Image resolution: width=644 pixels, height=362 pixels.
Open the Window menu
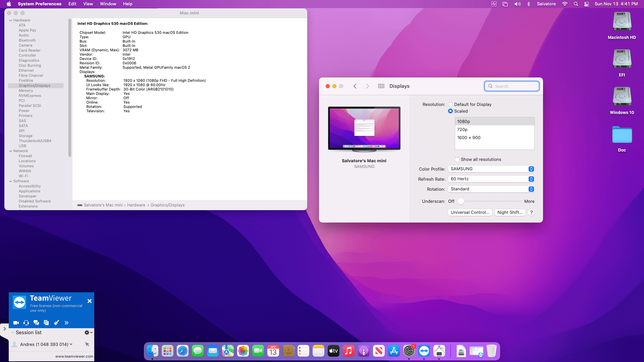point(108,4)
